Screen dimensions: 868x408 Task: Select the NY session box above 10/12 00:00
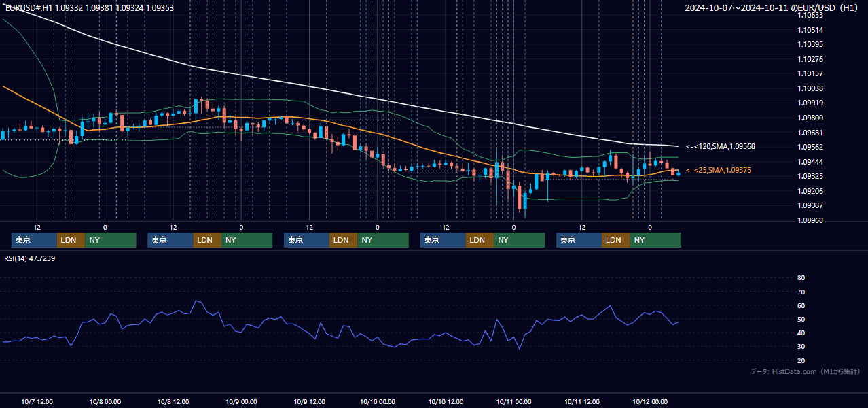(655, 240)
